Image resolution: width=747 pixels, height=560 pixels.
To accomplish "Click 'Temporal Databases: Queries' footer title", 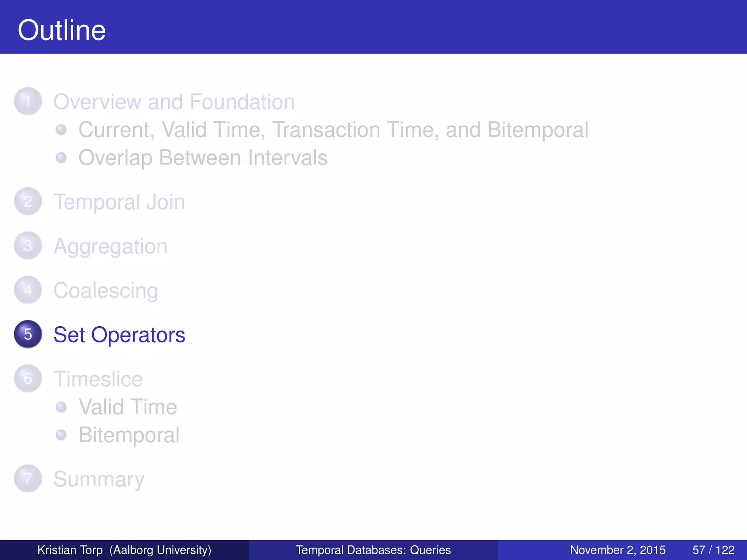I will tap(373, 550).
